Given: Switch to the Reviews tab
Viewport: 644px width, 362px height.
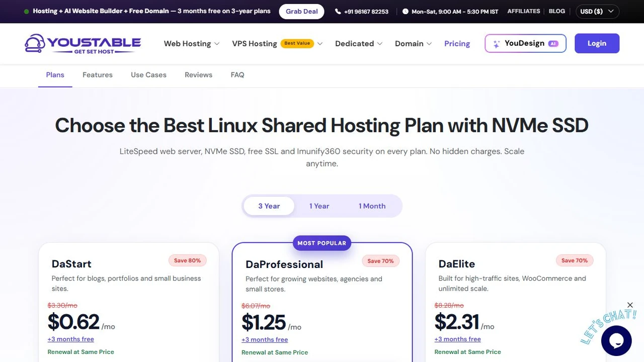Looking at the screenshot, I should click(198, 75).
